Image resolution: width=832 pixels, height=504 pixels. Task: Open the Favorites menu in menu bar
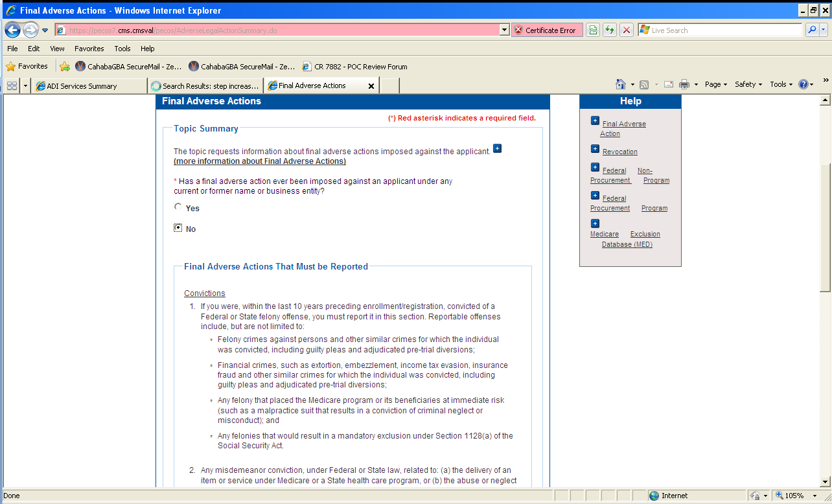(89, 49)
